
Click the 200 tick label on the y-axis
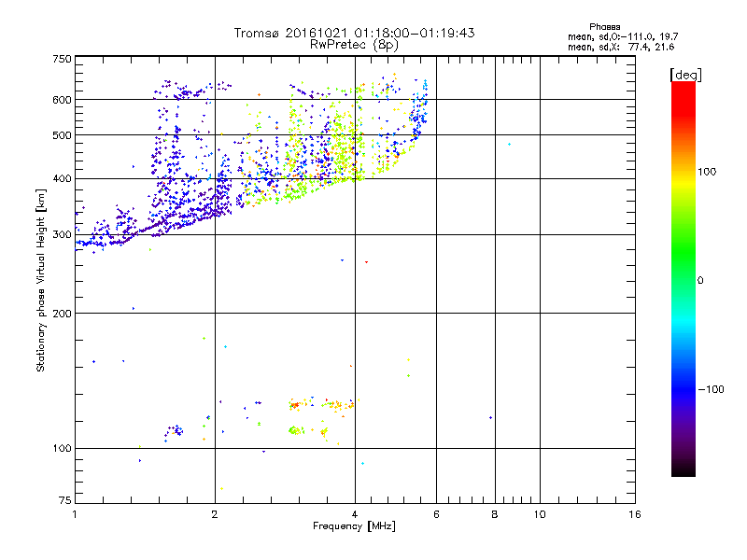[62, 313]
